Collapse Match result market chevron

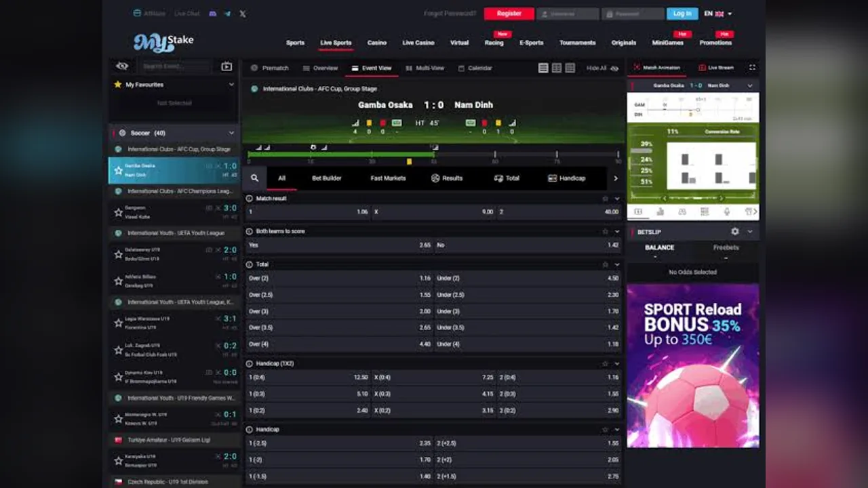[x=616, y=199]
